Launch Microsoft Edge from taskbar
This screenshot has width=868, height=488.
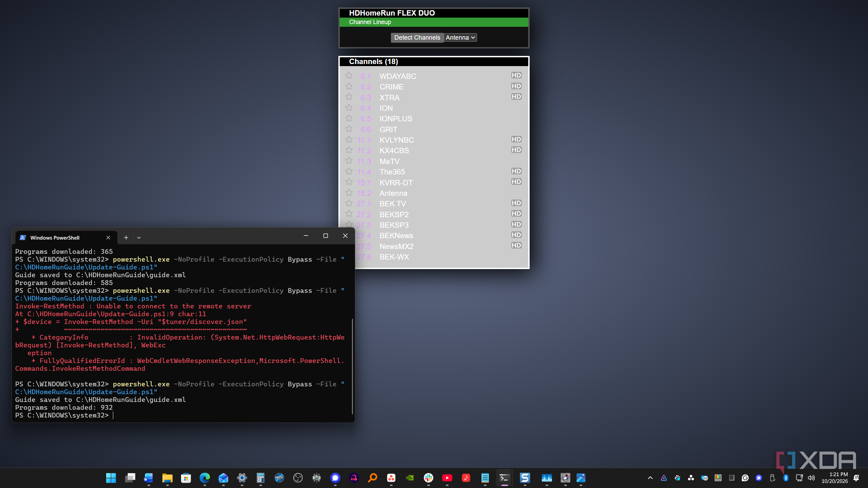point(204,478)
